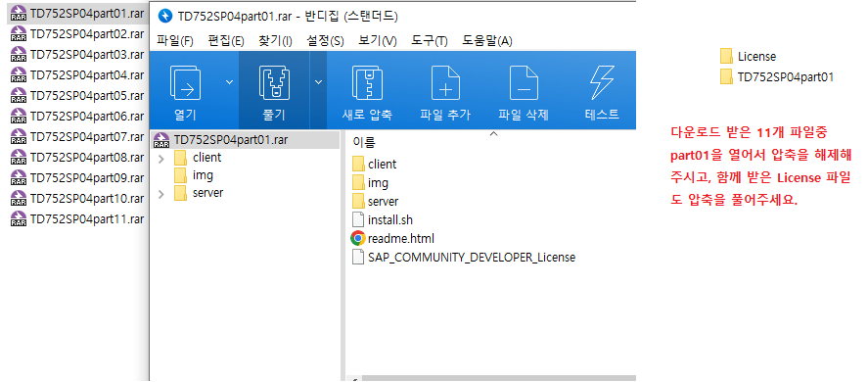Select img folder in tree pane

pos(194,175)
